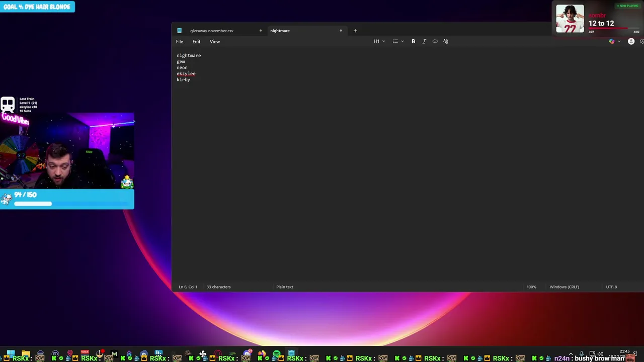Viewport: 644px width, 362px height.
Task: Open the H1 heading dropdown
Action: 379,41
